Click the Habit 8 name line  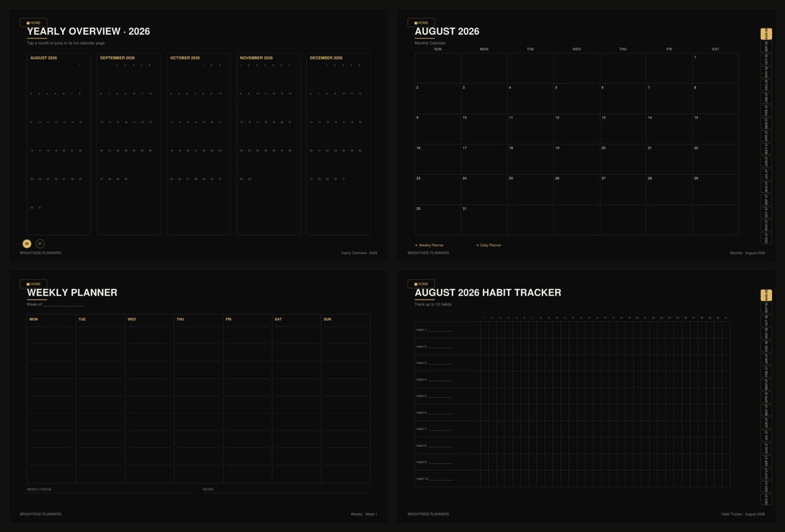click(x=440, y=446)
